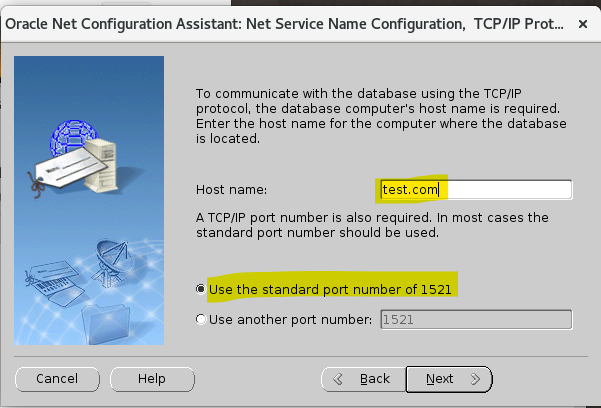This screenshot has height=408, width=601.
Task: Click the dialog title bar text
Action: (284, 24)
